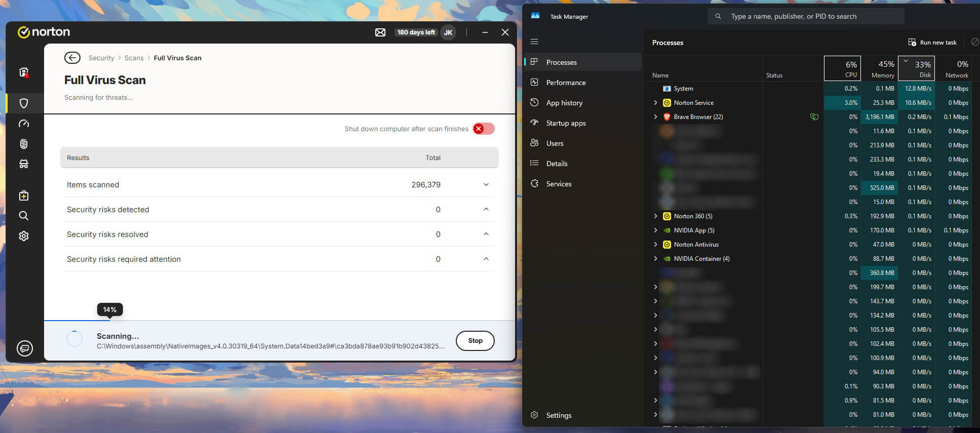Screen dimensions: 980x433
Task: Expand the Items scanned row chevron
Action: (486, 185)
